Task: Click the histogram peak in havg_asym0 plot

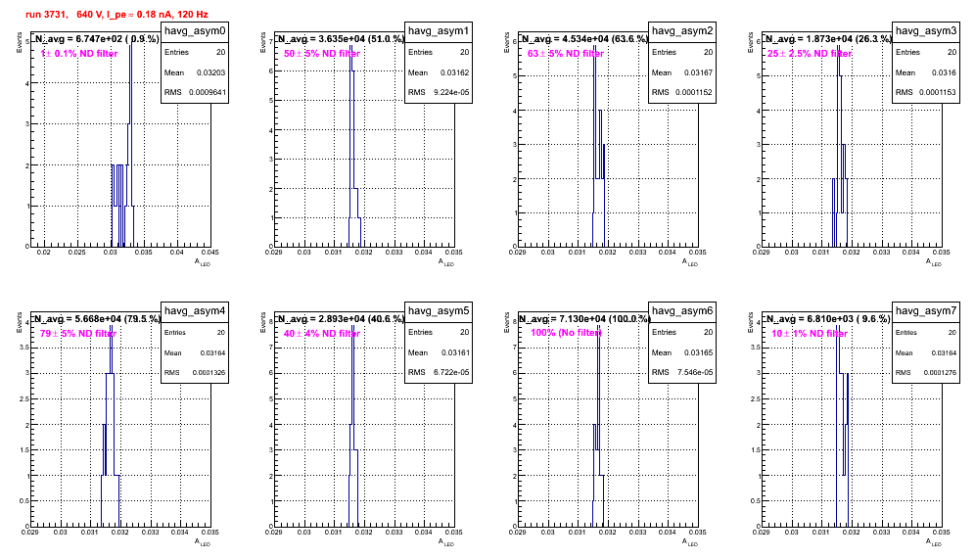Action: pos(130,45)
